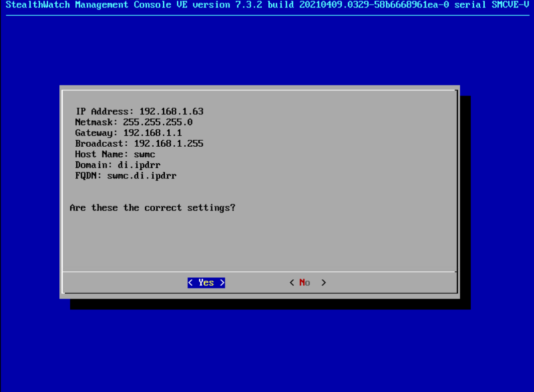This screenshot has width=534, height=392.
Task: Click the left angle bracket of No
Action: [292, 282]
